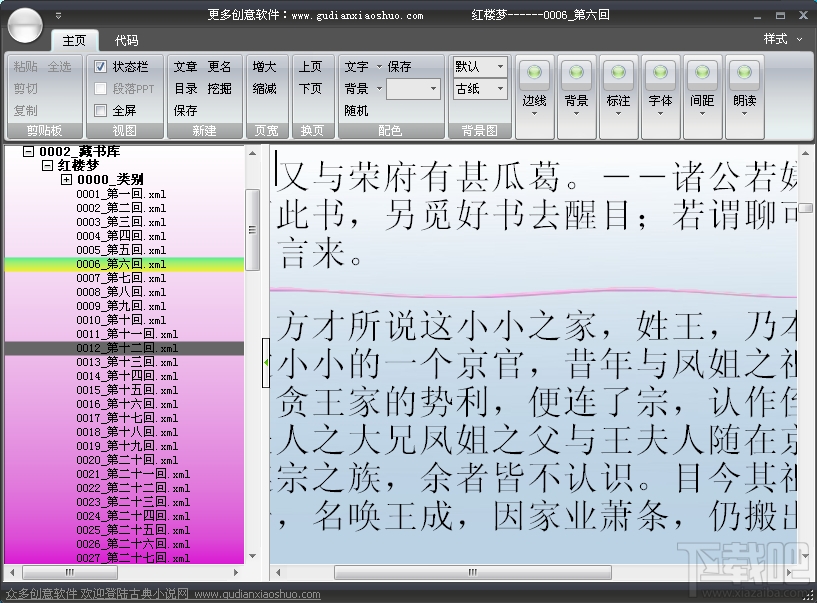Go to previous page with 上页

pos(311,67)
